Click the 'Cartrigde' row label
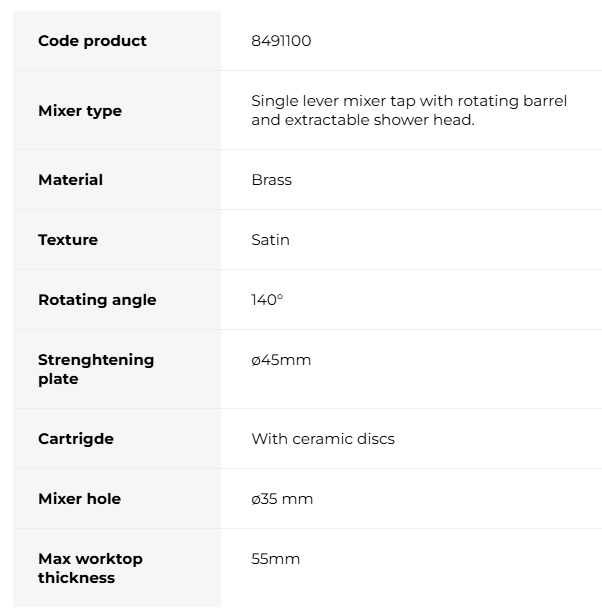 click(76, 439)
